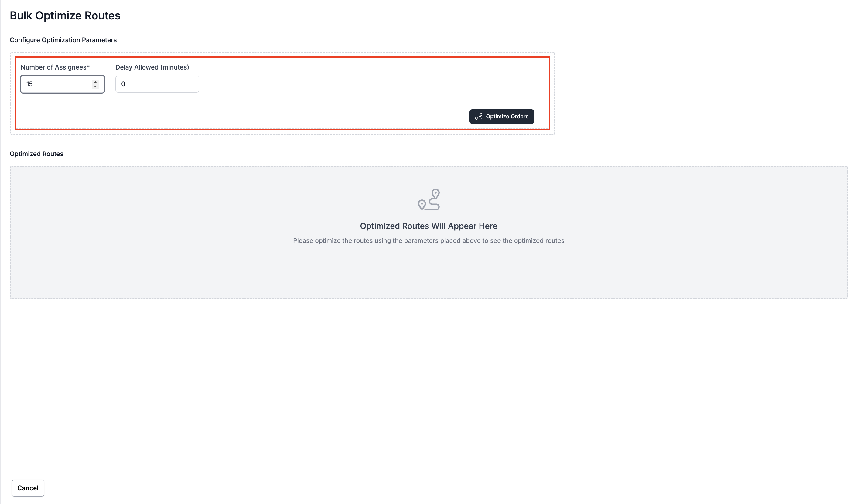Decrease Number of Assignees with down arrow
Screen dimensions: 857x504
(95, 87)
